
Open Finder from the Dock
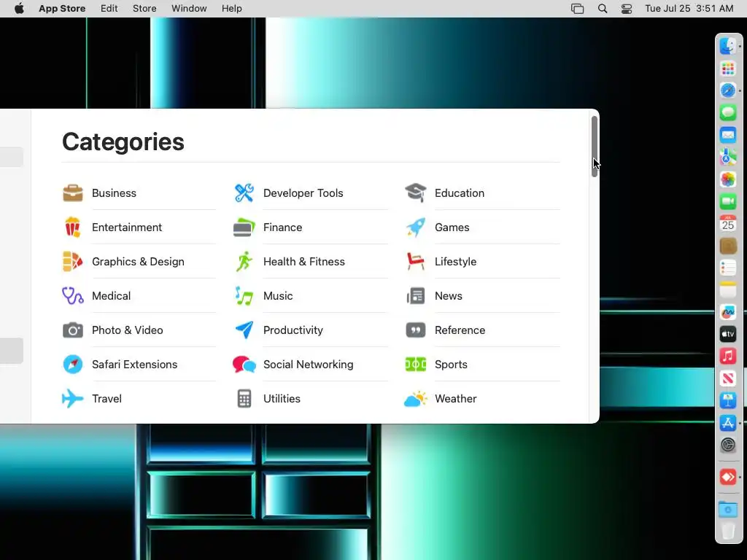tap(728, 46)
